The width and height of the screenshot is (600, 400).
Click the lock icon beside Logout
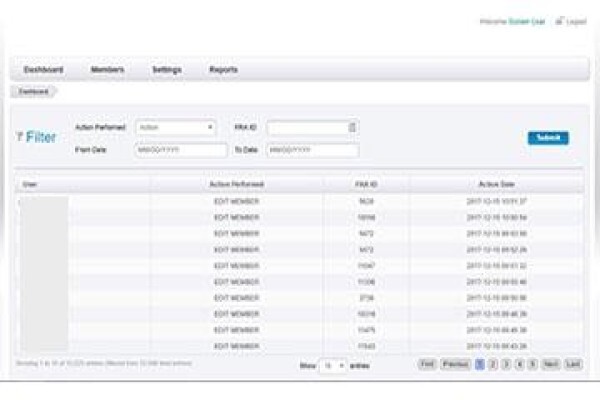coord(559,21)
